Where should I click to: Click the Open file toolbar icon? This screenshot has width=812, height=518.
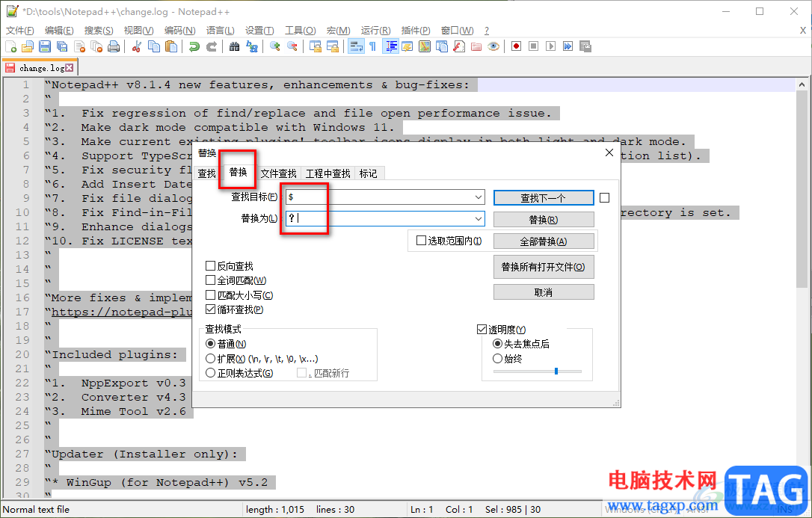28,46
